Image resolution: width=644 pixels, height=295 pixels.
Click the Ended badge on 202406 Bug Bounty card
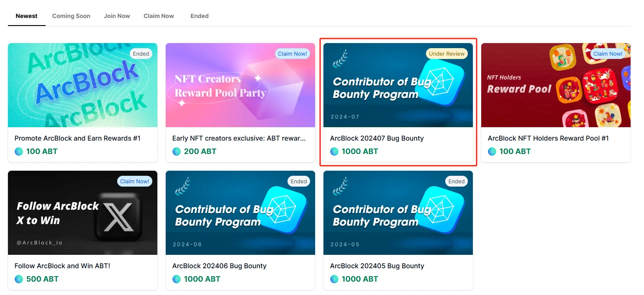point(299,181)
